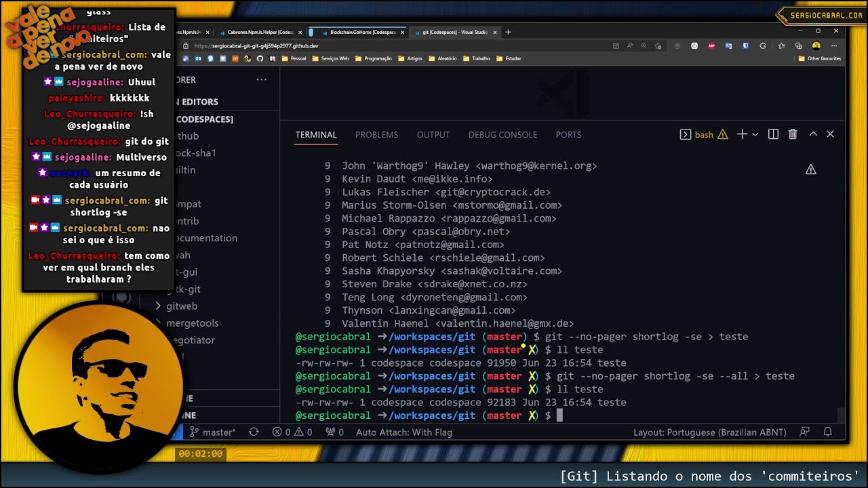Screen dimensions: 868x488
Task: Click the red ABP extension icon
Action: click(711, 45)
